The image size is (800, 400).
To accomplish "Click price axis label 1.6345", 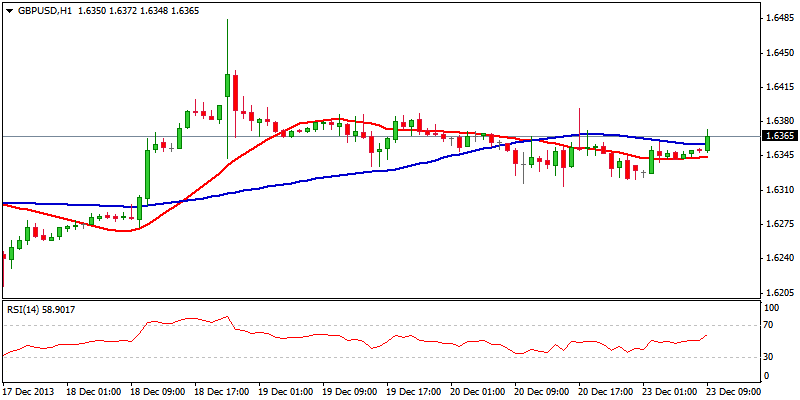I will pos(780,155).
